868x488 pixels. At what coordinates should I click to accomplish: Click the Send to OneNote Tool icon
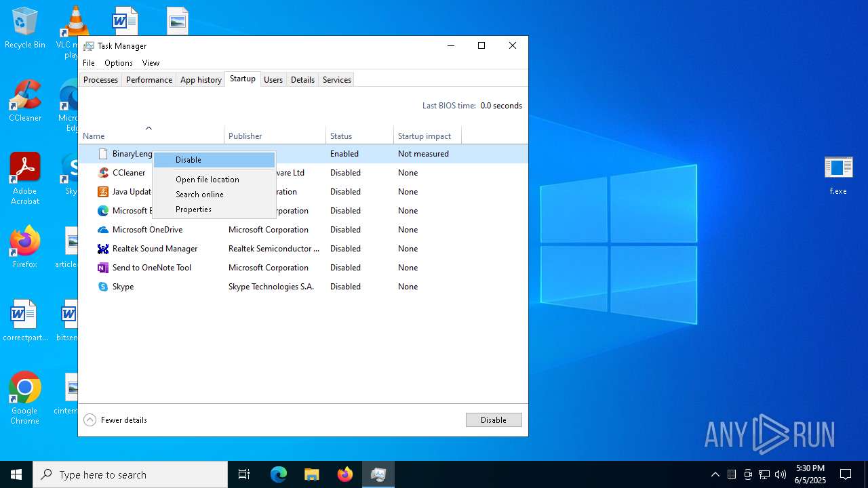tap(103, 268)
